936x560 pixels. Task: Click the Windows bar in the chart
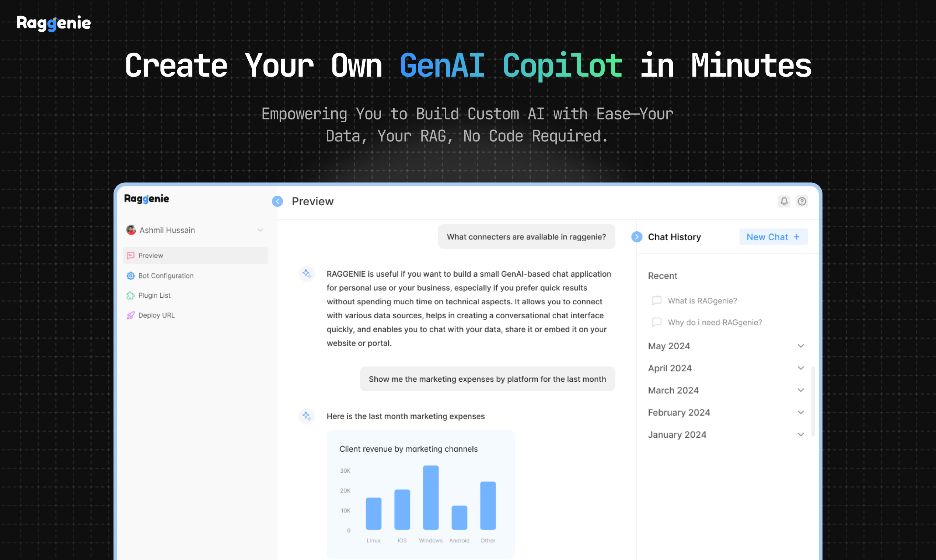point(431,497)
